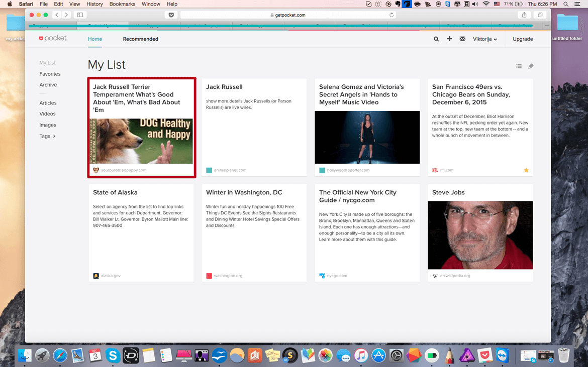Click Safari's show all tabs icon

pos(540,15)
